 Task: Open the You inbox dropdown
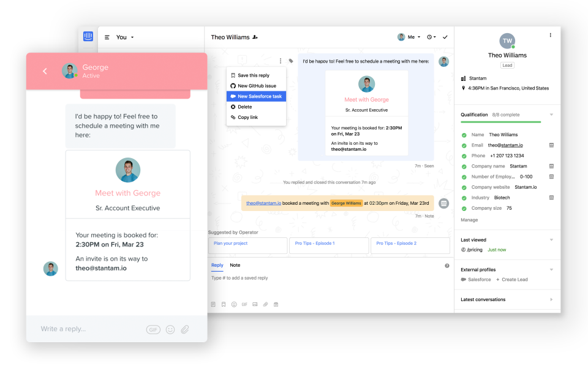(x=124, y=37)
